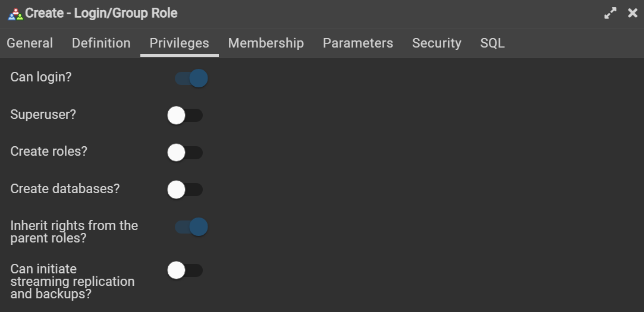
Task: Click the 'Can login?' label text
Action: click(x=41, y=77)
